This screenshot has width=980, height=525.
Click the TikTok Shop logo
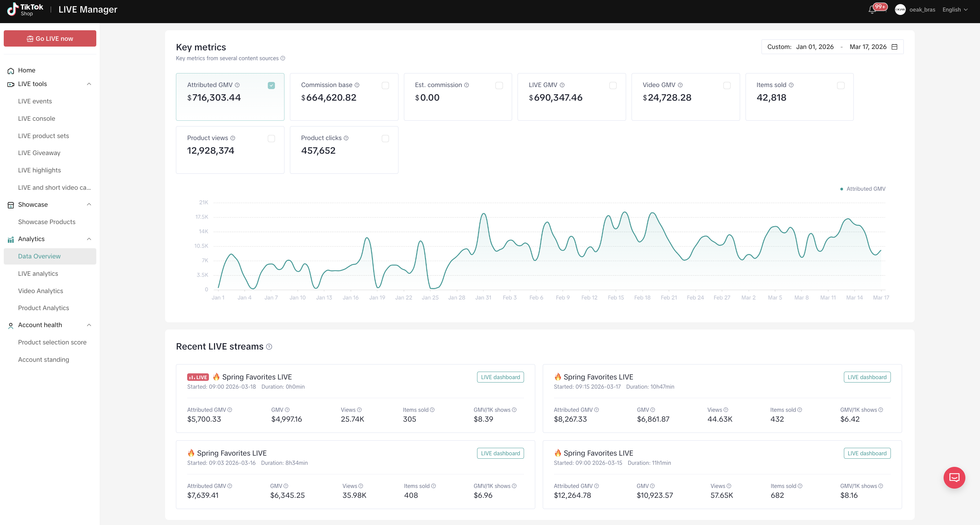tap(25, 10)
